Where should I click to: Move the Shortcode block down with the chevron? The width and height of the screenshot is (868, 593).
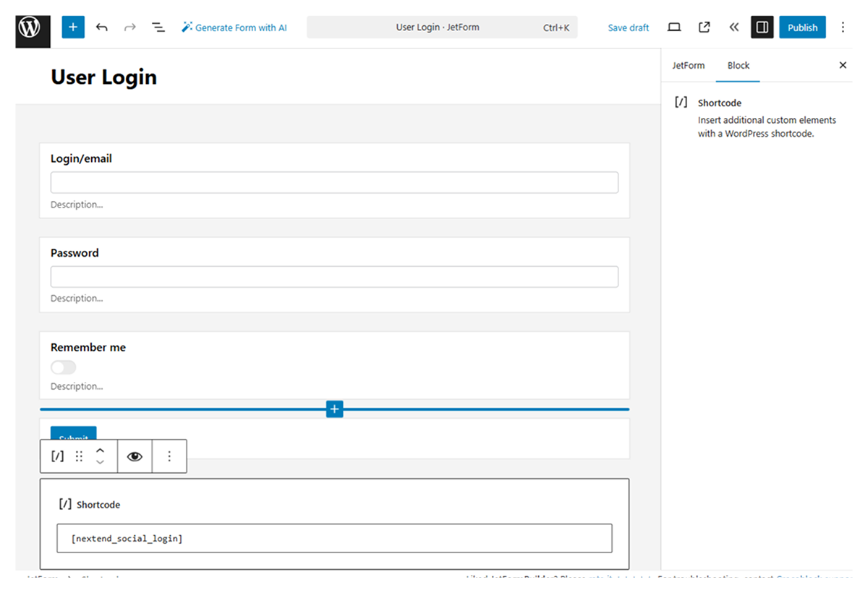point(100,462)
